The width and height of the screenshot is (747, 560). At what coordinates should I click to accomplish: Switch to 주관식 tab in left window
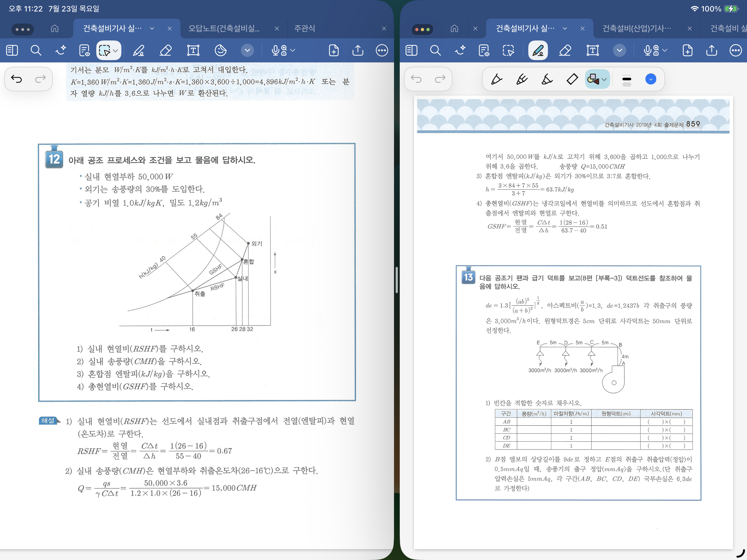point(305,29)
